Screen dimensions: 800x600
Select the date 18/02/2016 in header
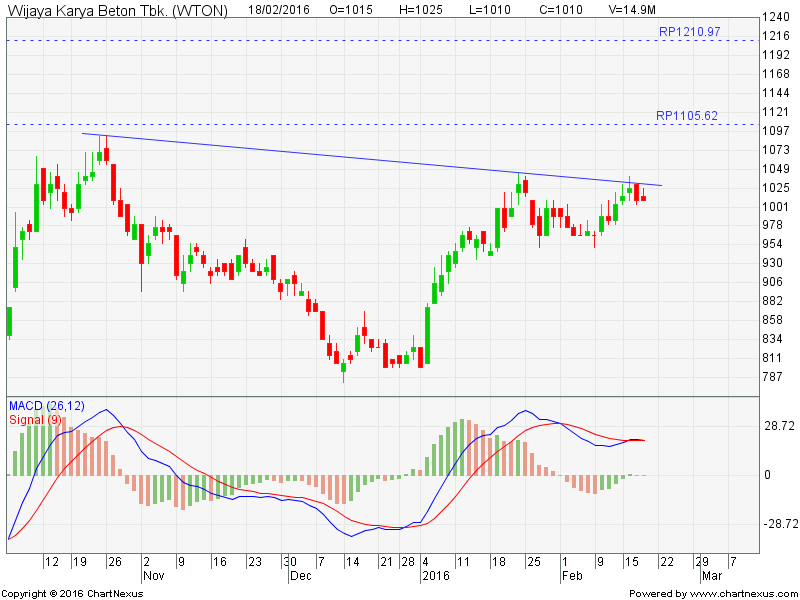tap(279, 10)
